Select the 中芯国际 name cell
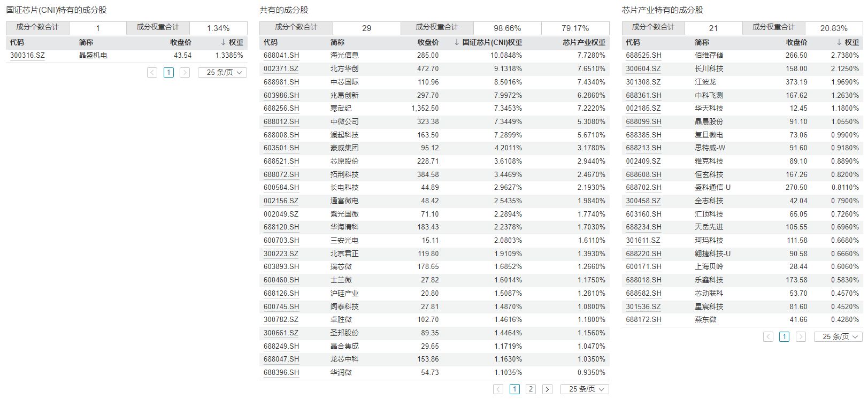Screen dimensions: 868x399 click(344, 82)
